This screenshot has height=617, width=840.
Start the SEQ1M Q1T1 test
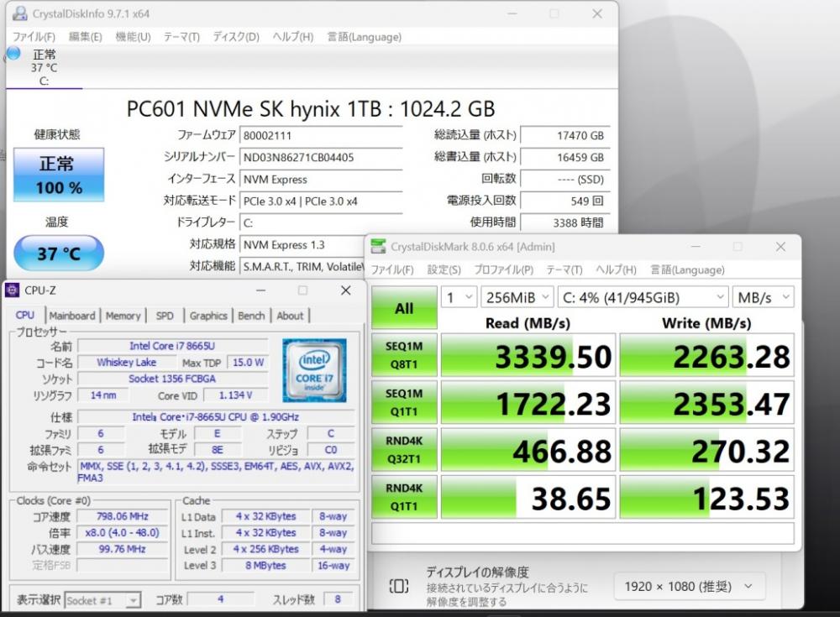404,402
